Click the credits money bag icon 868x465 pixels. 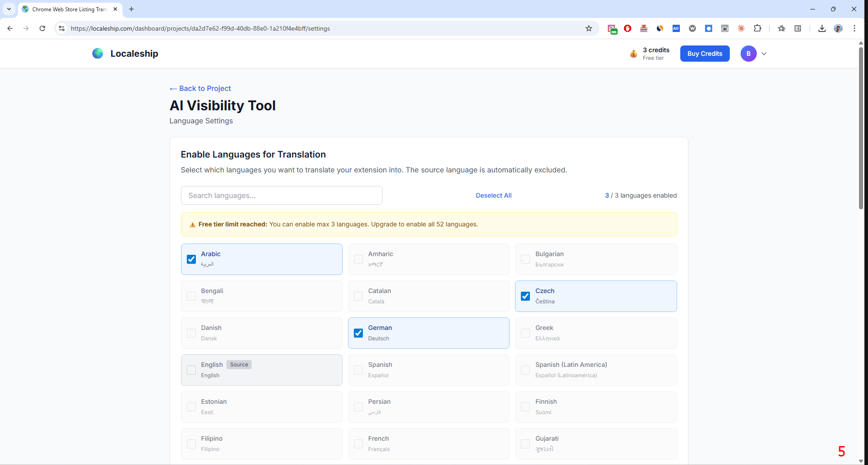pyautogui.click(x=633, y=54)
